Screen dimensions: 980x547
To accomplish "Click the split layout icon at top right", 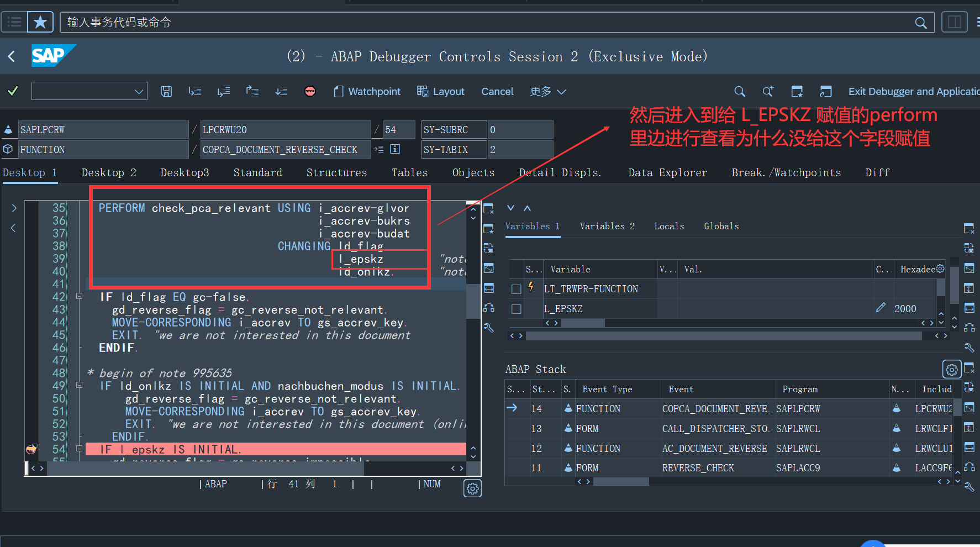I will point(955,22).
